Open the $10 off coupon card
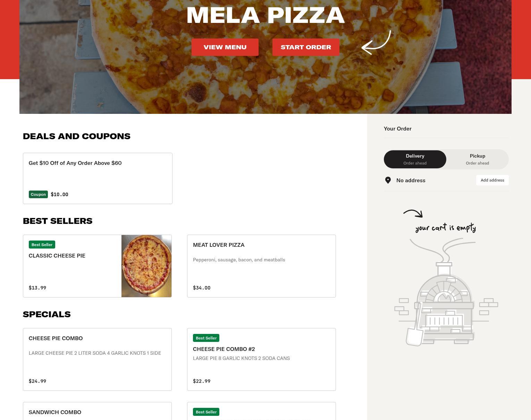This screenshot has height=420, width=531. tap(98, 178)
